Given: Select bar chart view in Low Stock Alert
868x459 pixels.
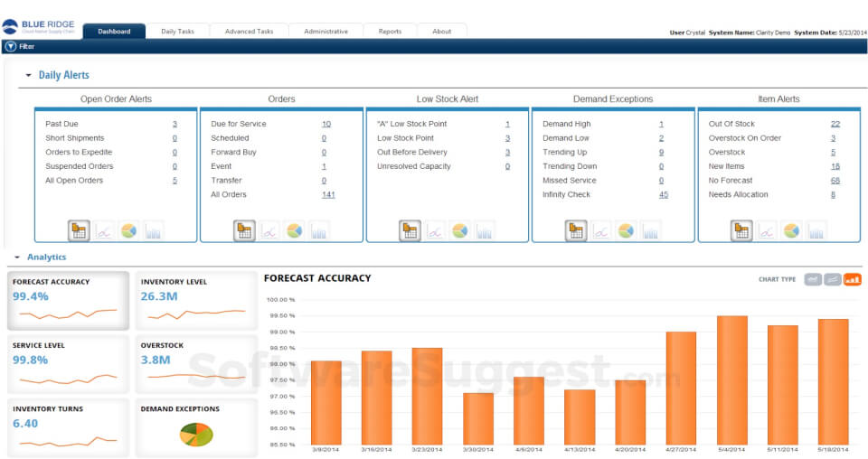Looking at the screenshot, I should click(484, 230).
